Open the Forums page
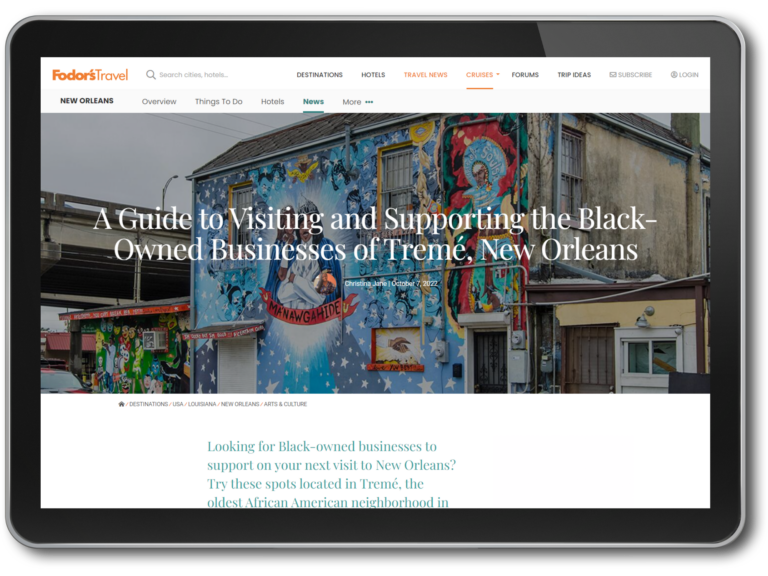768x576 pixels. pos(525,75)
